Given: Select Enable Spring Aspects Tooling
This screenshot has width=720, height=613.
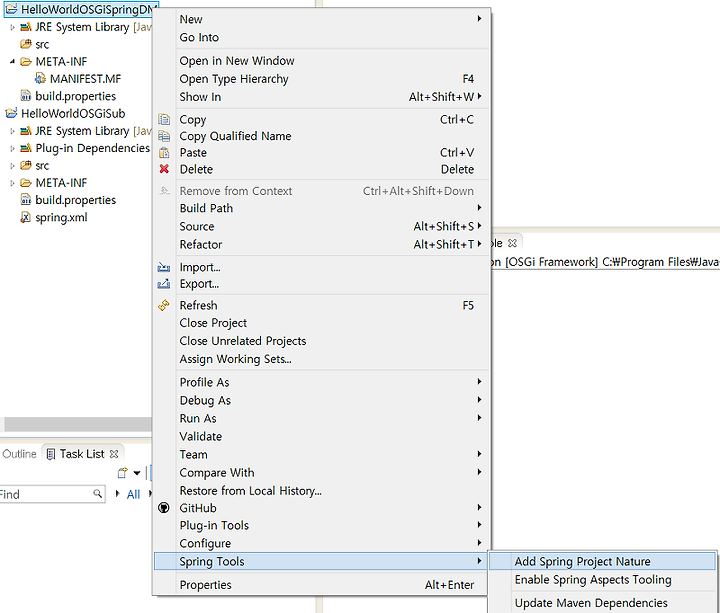Looking at the screenshot, I should pyautogui.click(x=602, y=579).
